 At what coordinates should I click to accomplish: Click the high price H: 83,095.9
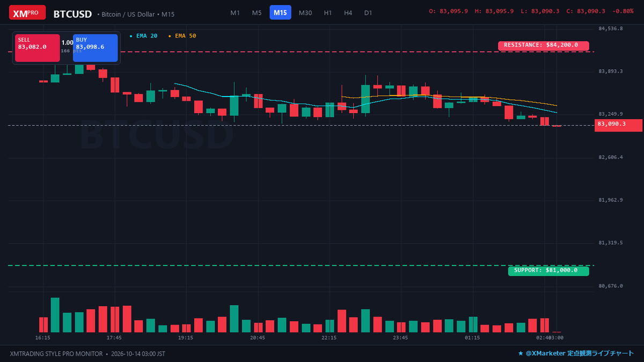pos(494,11)
